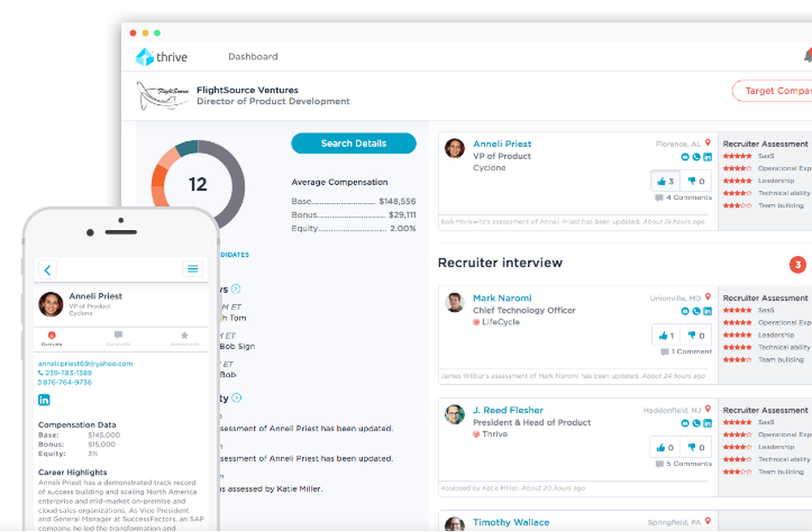Viewport: 812px width, 532px height.
Task: Thumbs up Anneli Priest showing 3
Action: click(x=666, y=181)
